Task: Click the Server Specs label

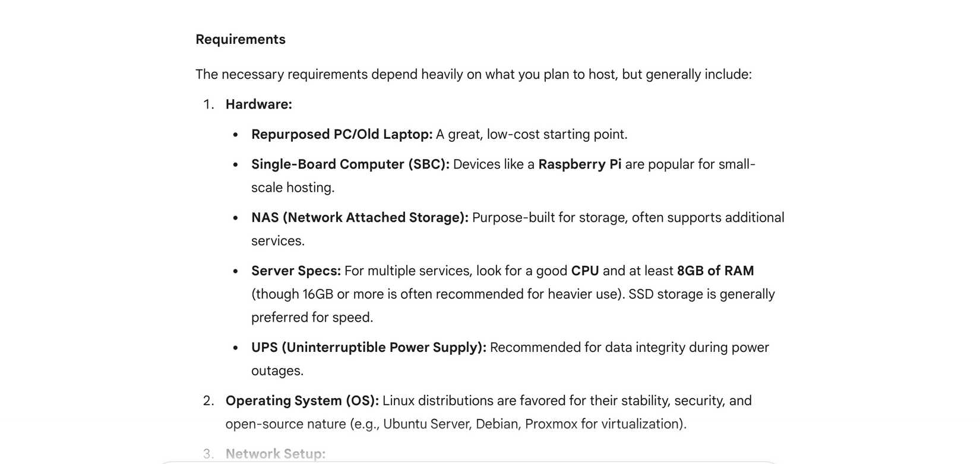Action: pos(296,271)
